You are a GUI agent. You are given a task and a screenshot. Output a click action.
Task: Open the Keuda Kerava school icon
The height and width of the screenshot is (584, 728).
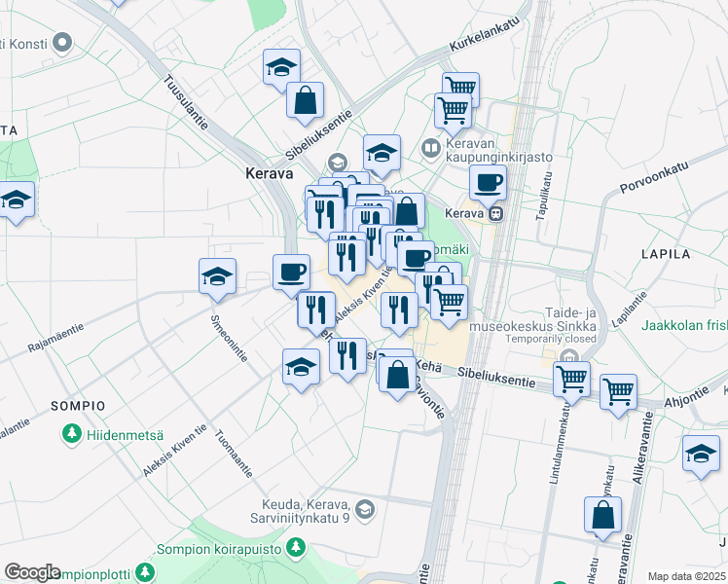[x=365, y=511]
